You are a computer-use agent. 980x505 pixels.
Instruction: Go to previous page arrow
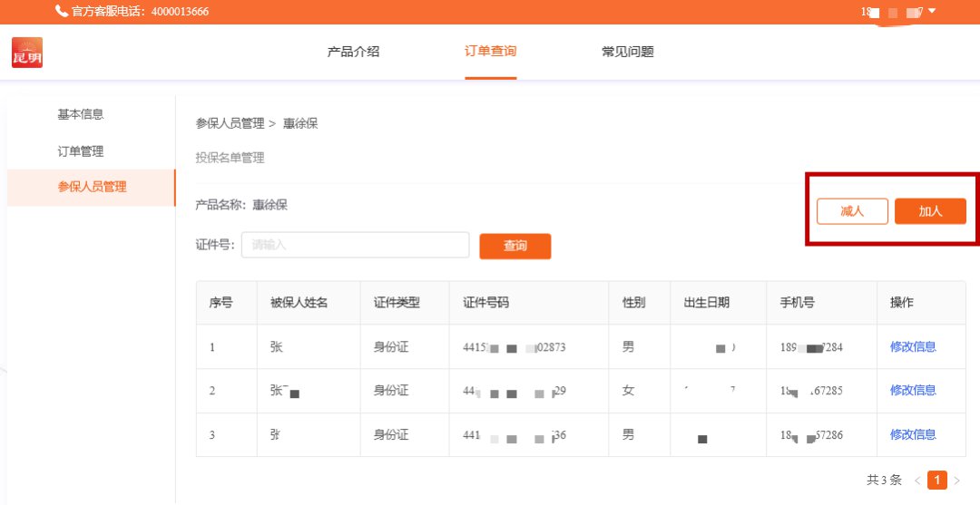tap(917, 481)
